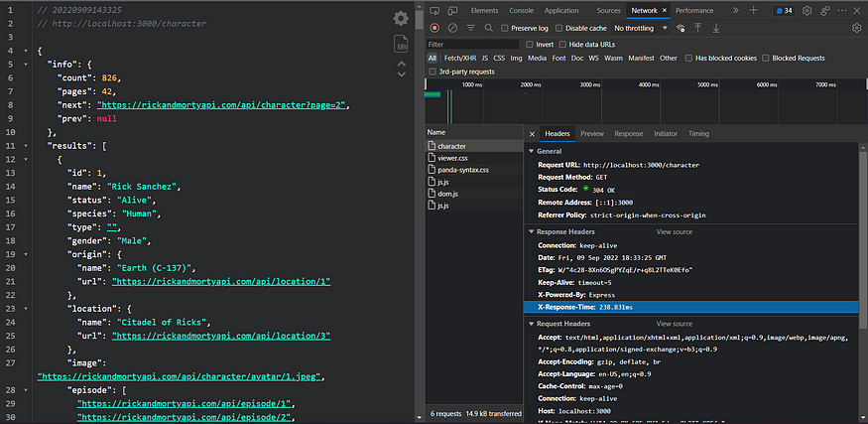Clear the network log

[x=451, y=28]
